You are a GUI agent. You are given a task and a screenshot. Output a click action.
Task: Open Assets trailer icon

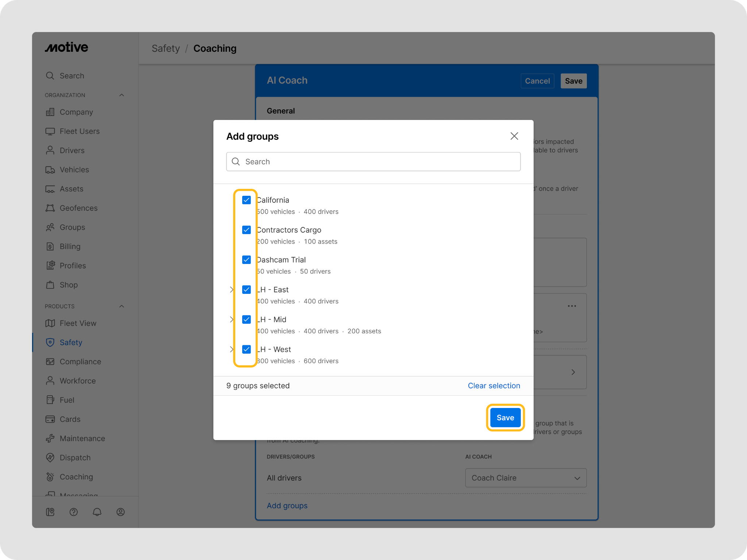(50, 189)
